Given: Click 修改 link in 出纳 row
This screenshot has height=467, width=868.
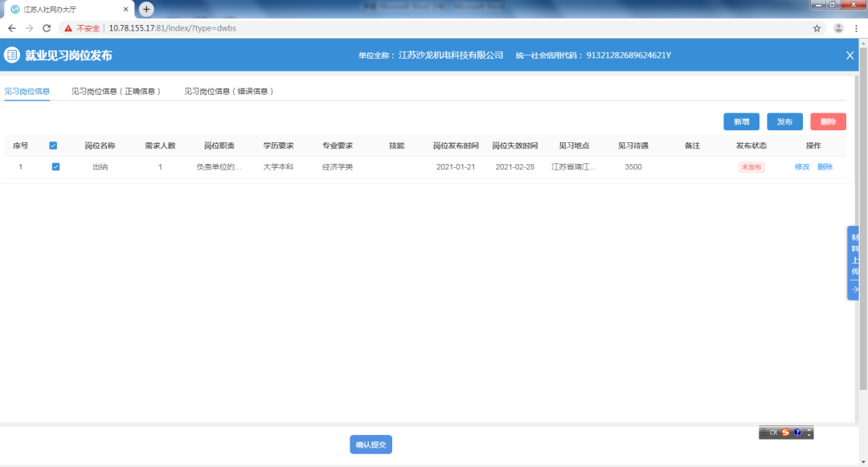Looking at the screenshot, I should 801,167.
